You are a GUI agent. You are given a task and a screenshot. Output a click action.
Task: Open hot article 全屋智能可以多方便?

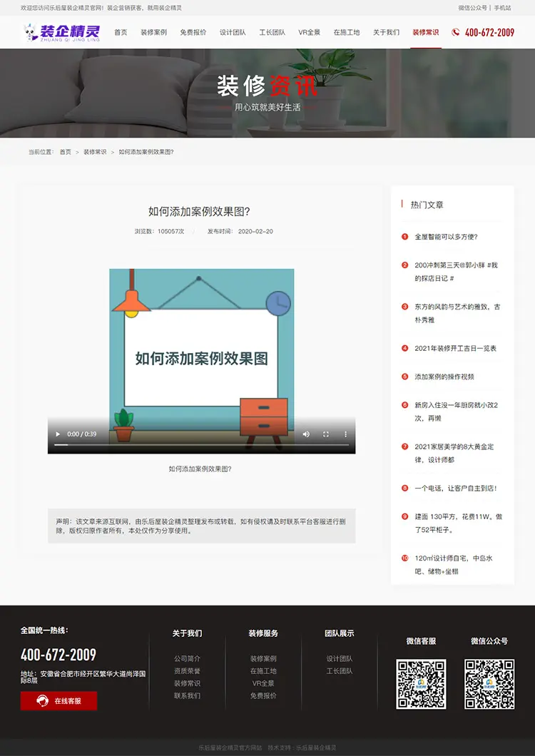(446, 237)
